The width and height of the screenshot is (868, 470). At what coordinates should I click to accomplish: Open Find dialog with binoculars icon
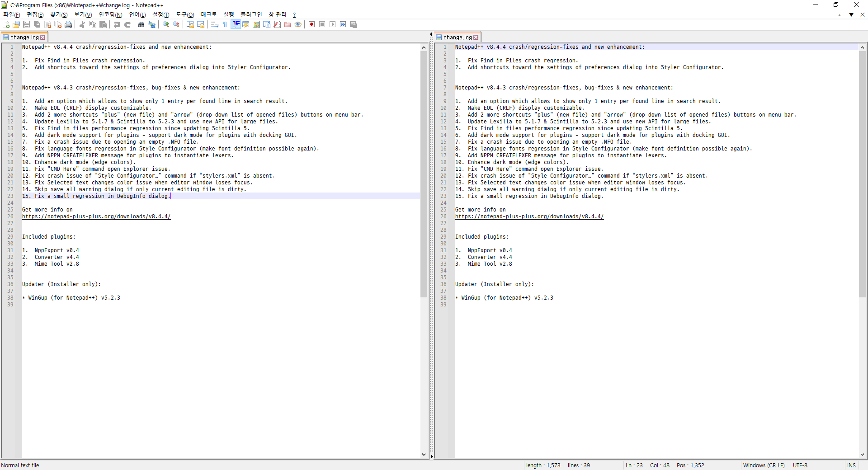[x=142, y=24]
